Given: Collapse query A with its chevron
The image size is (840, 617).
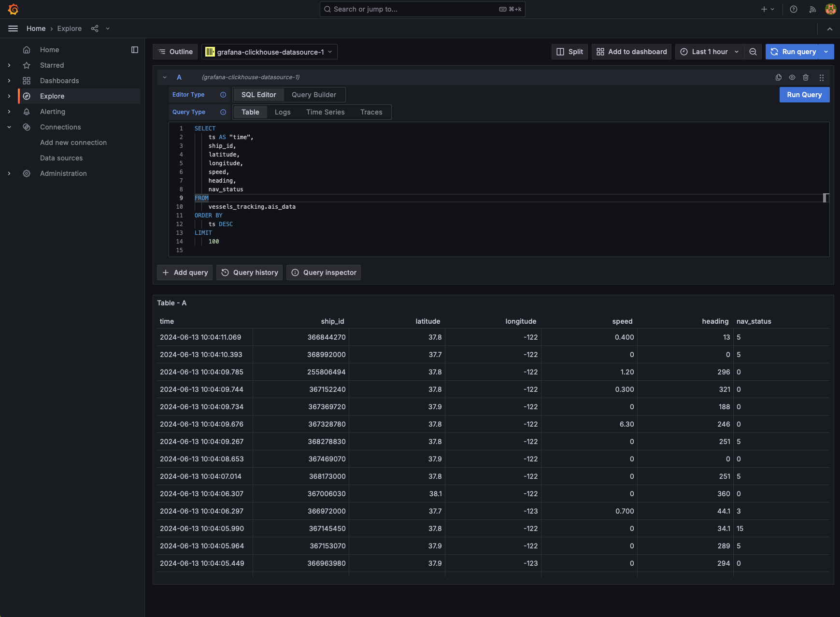Looking at the screenshot, I should (x=165, y=77).
